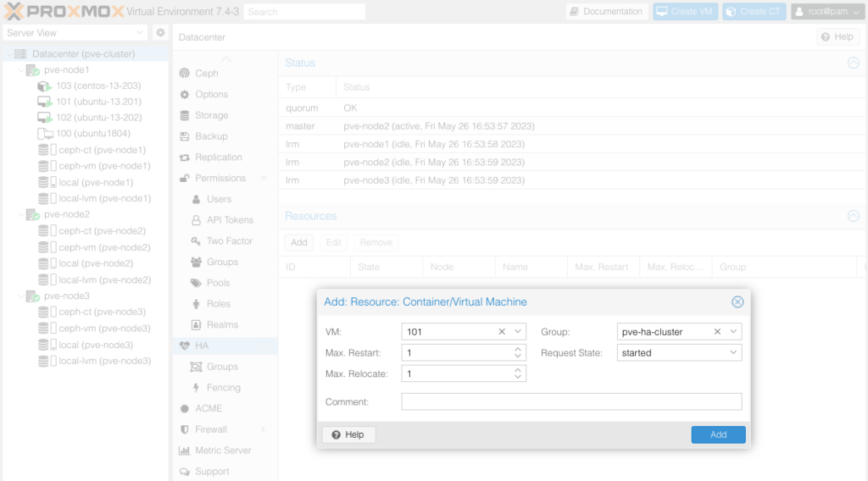Select template 100 (ubuntu1804) icon
868x481 pixels.
point(45,133)
